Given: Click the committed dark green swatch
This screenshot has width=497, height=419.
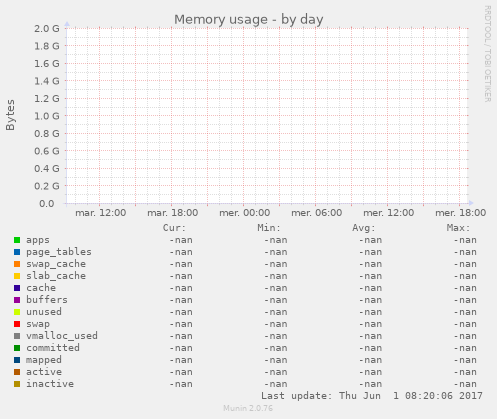Looking at the screenshot, I should pos(17,348).
